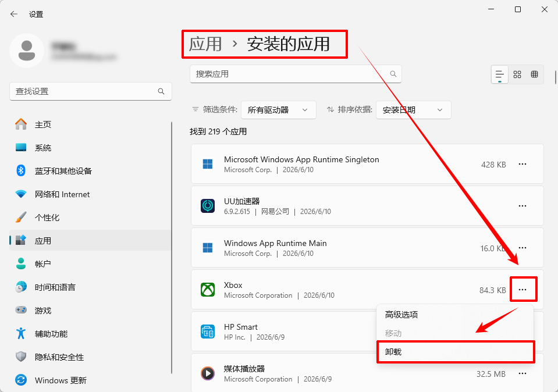This screenshot has height=392, width=558.
Task: Open more options for Xbox
Action: coord(523,290)
